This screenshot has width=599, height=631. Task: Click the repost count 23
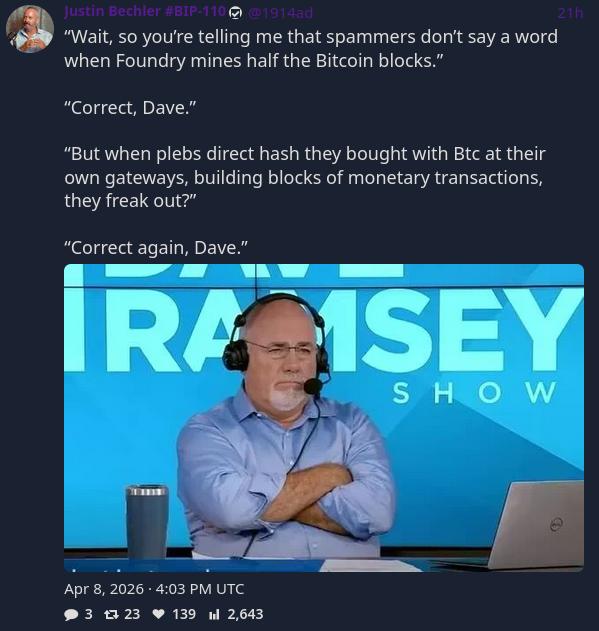pyautogui.click(x=132, y=614)
